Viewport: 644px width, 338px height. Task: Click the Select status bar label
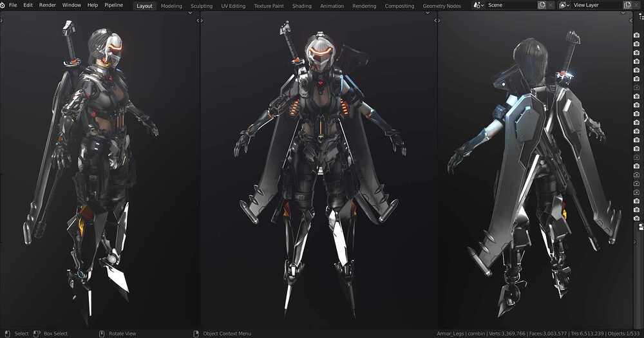[x=22, y=333]
